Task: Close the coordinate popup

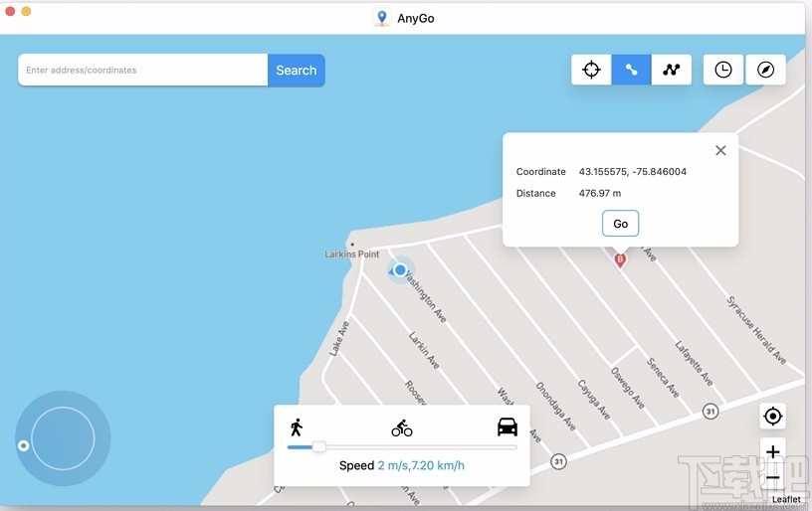Action: (x=720, y=150)
